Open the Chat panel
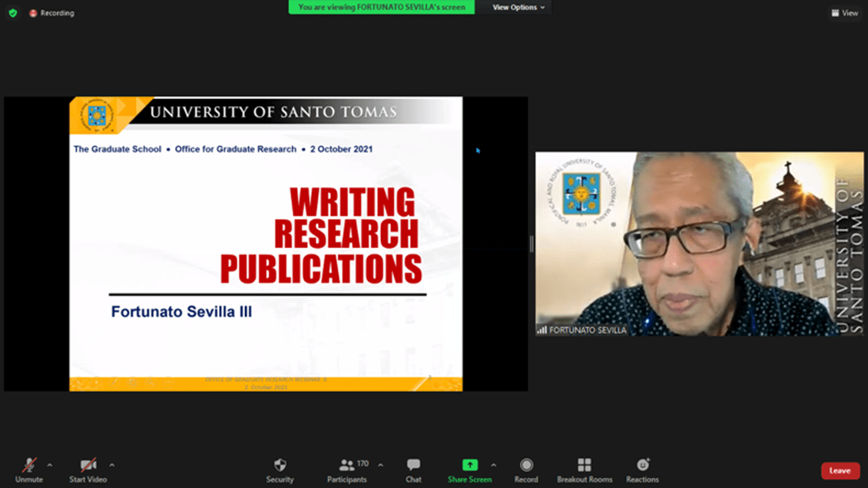This screenshot has width=868, height=488. tap(413, 470)
